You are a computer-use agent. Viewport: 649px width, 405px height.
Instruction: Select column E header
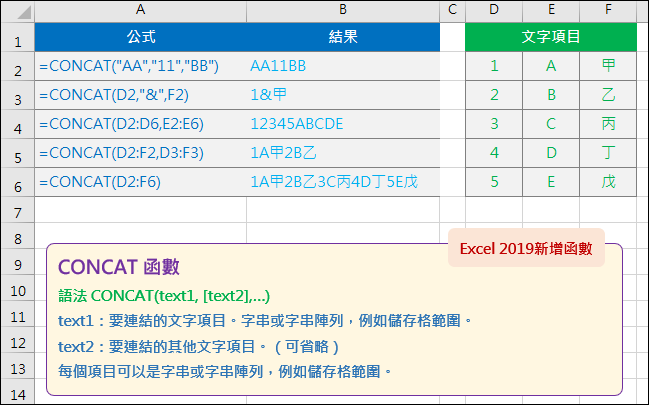[x=551, y=10]
